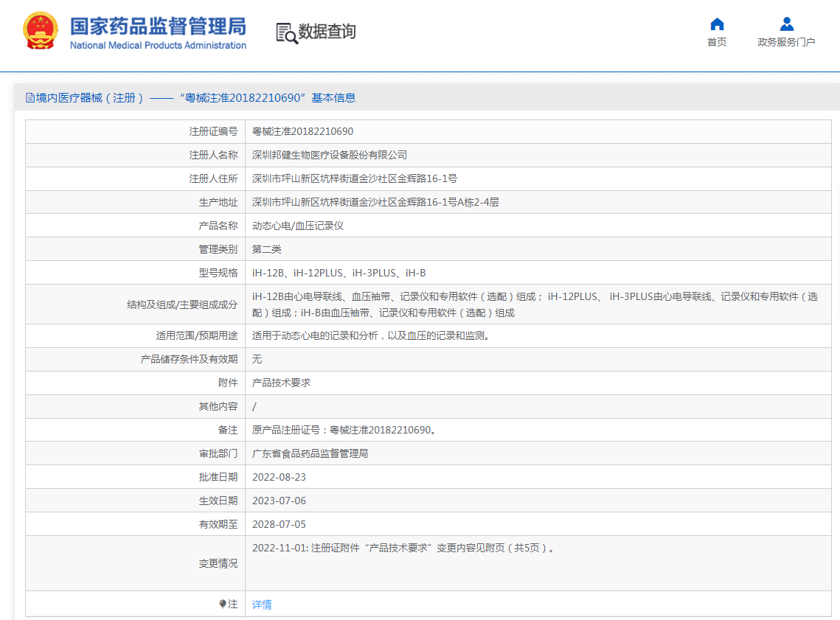
Task: Click the 适用范围 value about 动态心电的记录和分析
Action: 371,335
